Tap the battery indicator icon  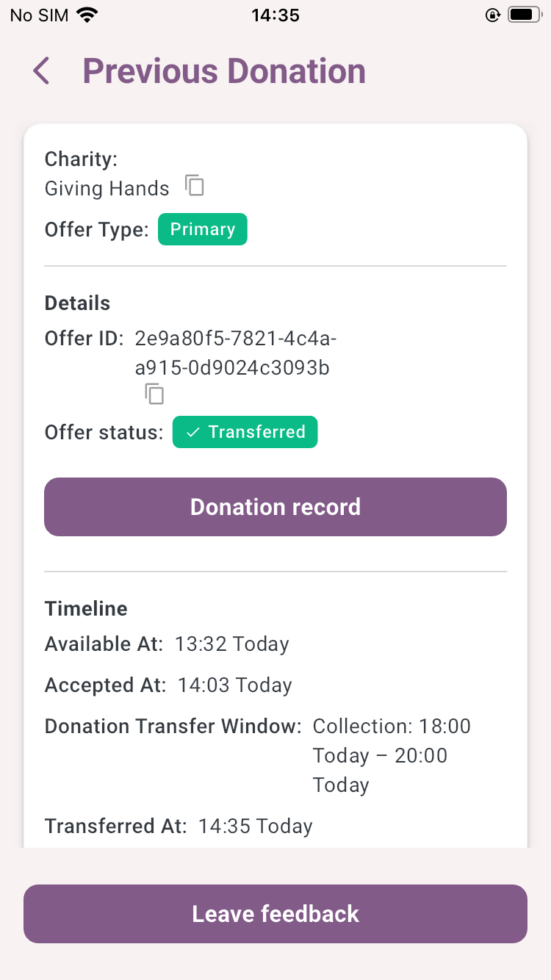coord(524,15)
